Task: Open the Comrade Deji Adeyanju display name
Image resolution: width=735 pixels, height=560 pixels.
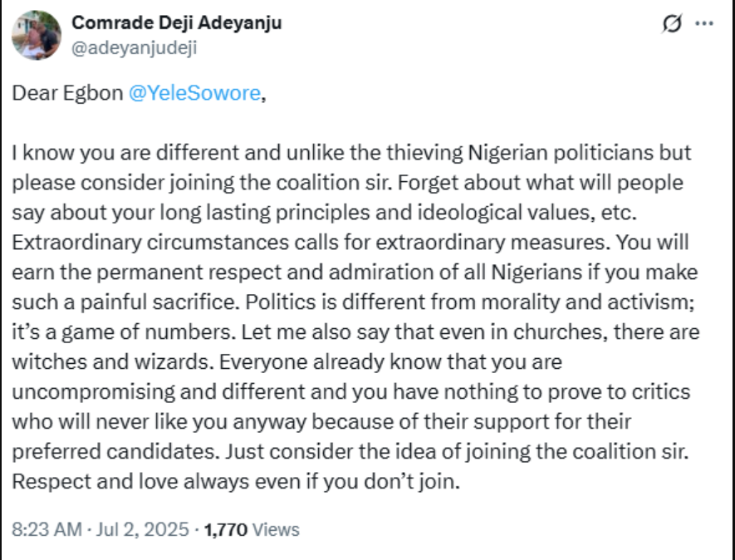Action: coord(177,23)
